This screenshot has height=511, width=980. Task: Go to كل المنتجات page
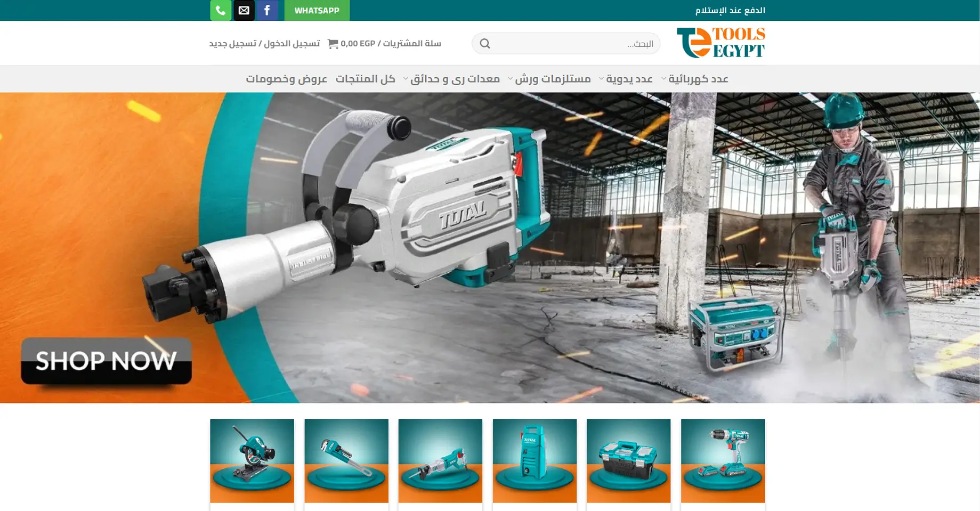(x=366, y=79)
